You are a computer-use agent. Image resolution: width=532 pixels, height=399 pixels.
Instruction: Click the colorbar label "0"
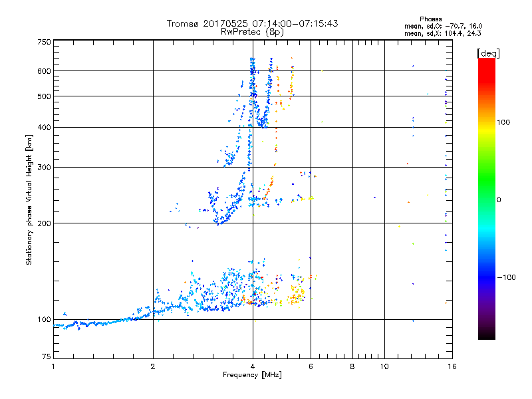point(499,200)
